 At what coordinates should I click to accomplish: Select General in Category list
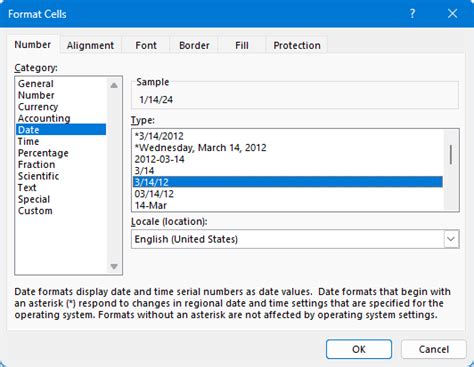click(x=61, y=84)
